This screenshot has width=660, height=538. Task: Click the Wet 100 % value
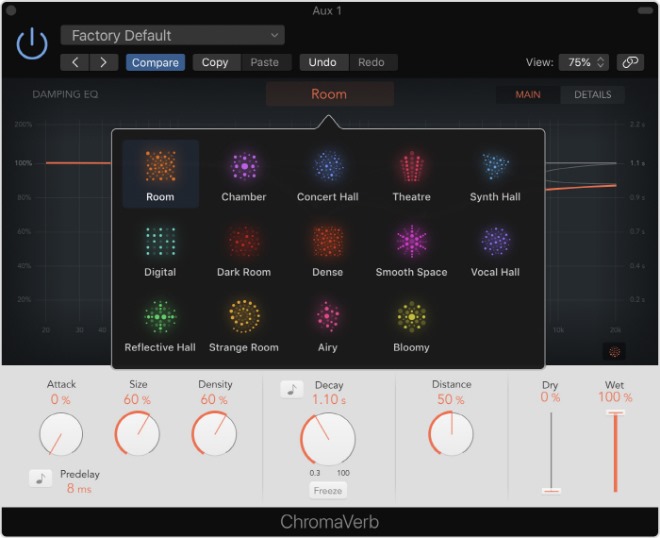pos(615,397)
